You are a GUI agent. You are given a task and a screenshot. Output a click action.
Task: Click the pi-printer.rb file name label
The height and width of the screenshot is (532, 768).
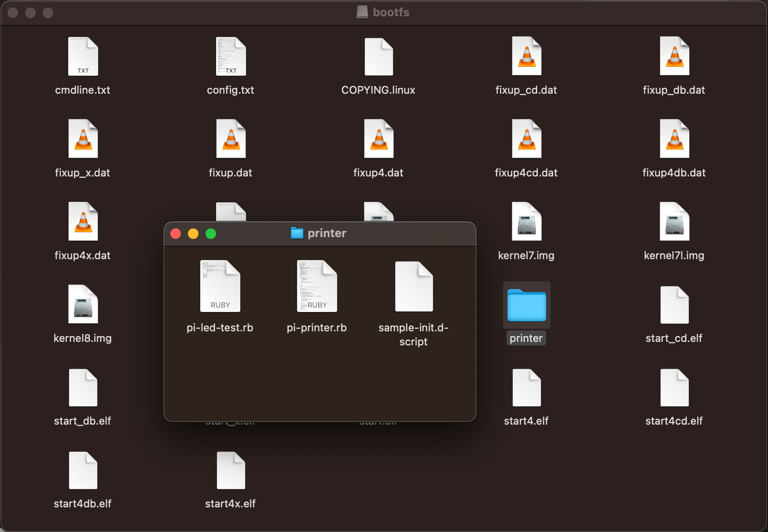click(x=317, y=328)
